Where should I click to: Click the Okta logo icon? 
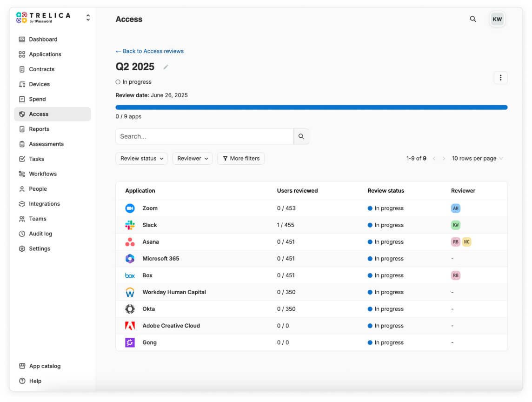[130, 308]
